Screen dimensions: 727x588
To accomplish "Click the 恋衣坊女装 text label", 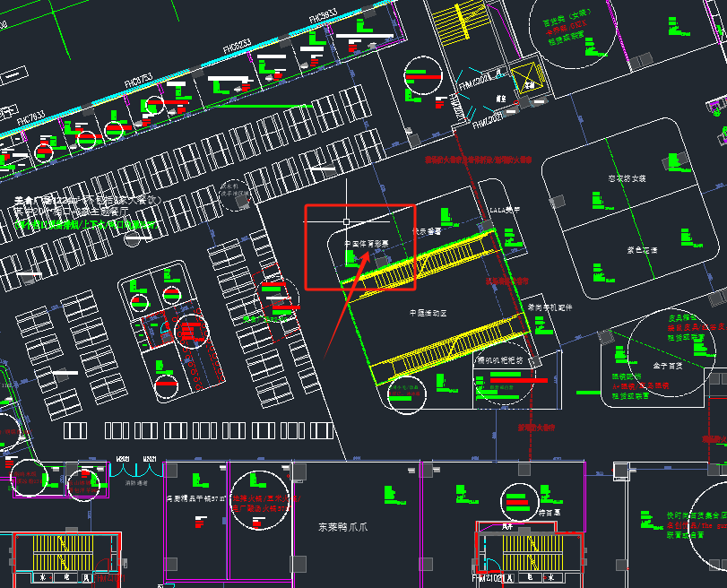I will [x=627, y=178].
